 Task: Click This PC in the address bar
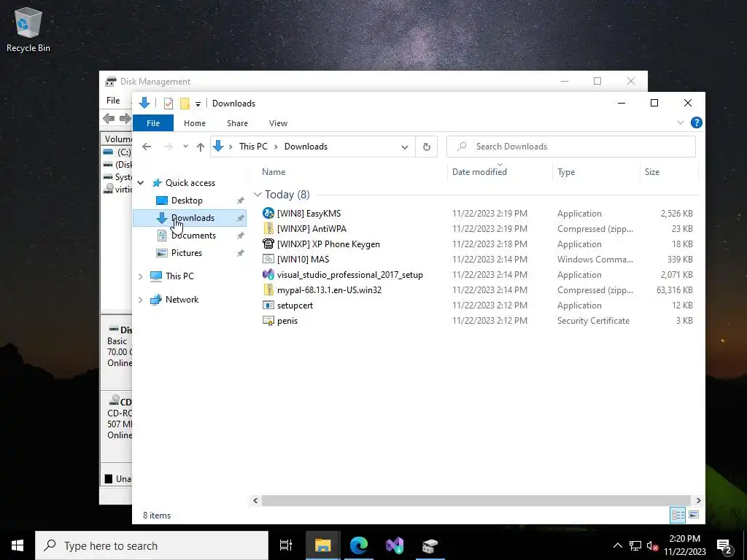[253, 146]
